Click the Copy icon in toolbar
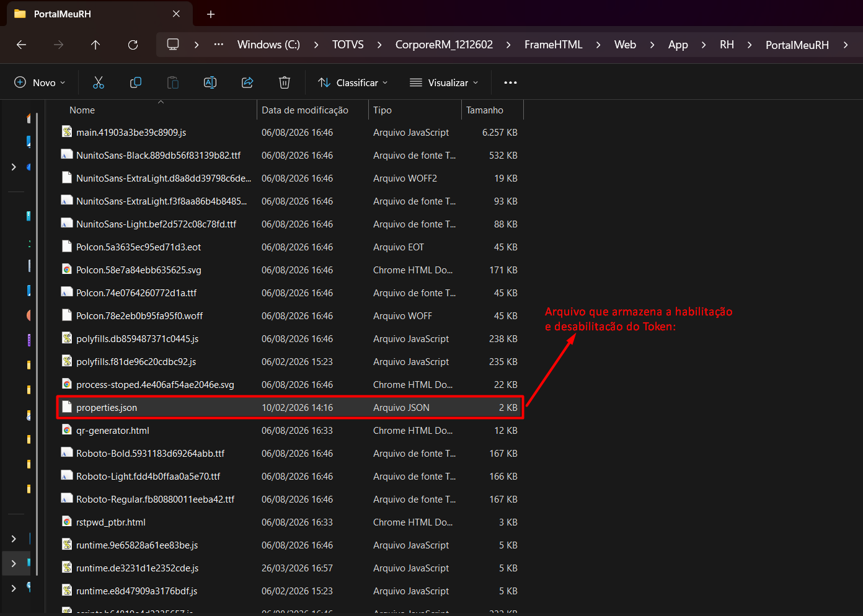Image resolution: width=863 pixels, height=616 pixels. pos(136,82)
